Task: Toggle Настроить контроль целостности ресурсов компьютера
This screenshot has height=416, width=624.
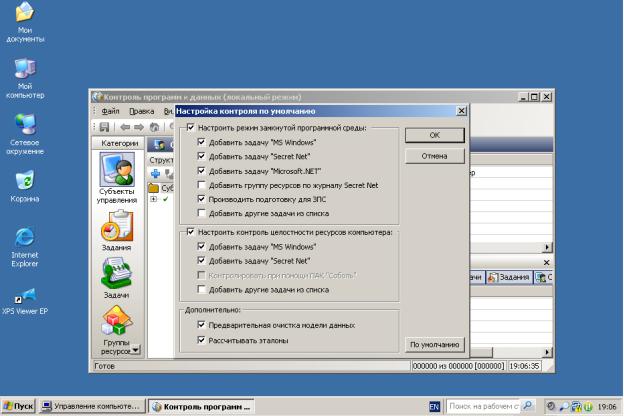Action: (191, 232)
